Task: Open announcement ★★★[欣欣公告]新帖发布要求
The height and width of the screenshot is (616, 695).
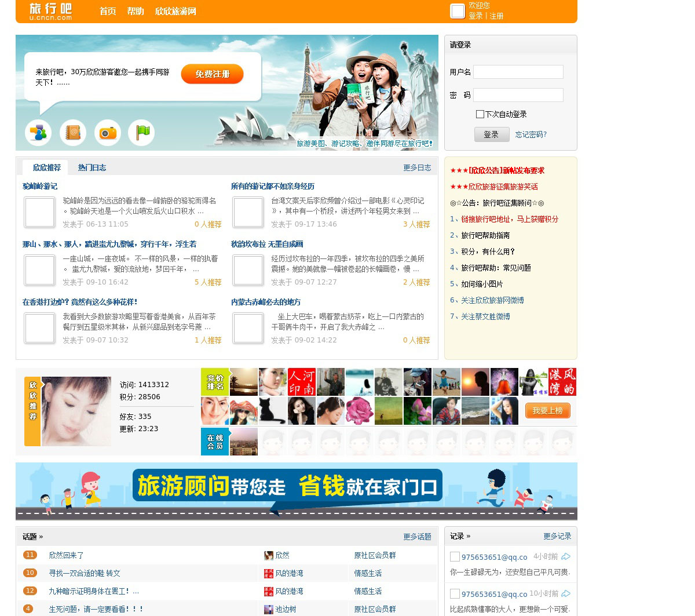Action: [x=497, y=170]
